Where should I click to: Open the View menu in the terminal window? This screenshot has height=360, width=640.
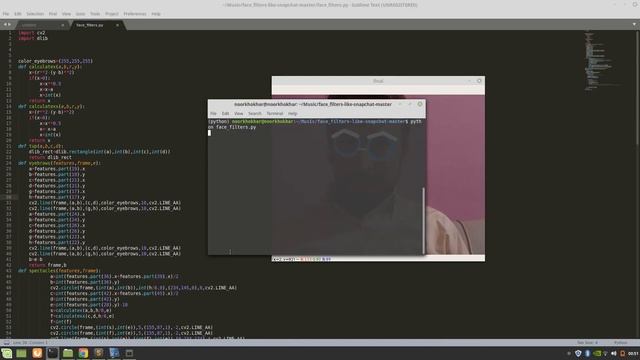coord(238,113)
